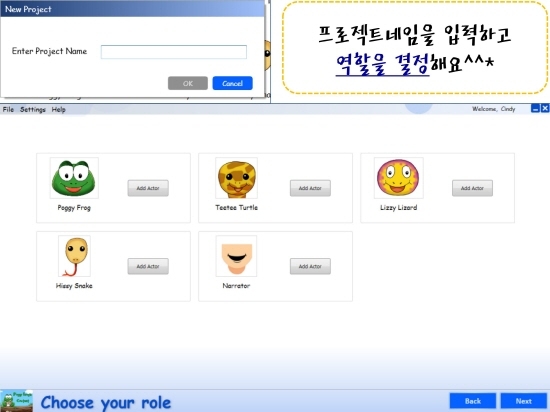Add Actor for Poggy Frog
Screen dimensions: 550x412
pos(148,188)
